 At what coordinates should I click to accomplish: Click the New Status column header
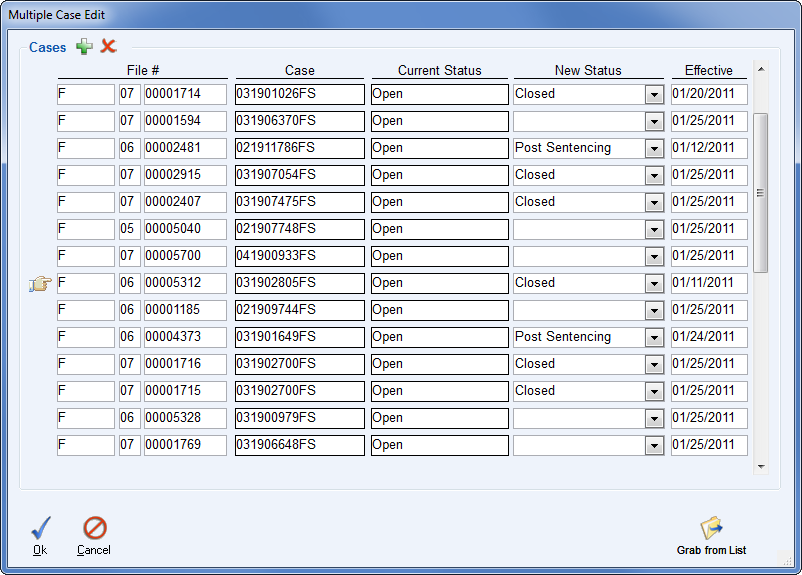click(x=588, y=71)
